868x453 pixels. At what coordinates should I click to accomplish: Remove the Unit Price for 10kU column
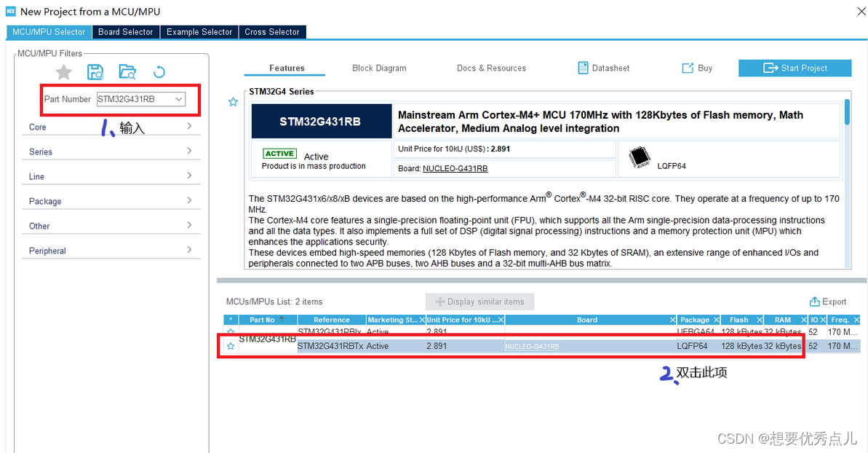click(501, 320)
